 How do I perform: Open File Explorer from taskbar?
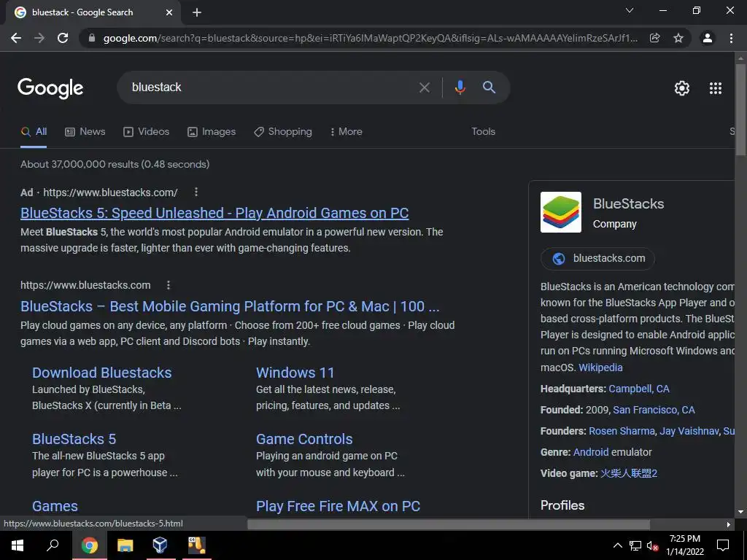coord(125,545)
